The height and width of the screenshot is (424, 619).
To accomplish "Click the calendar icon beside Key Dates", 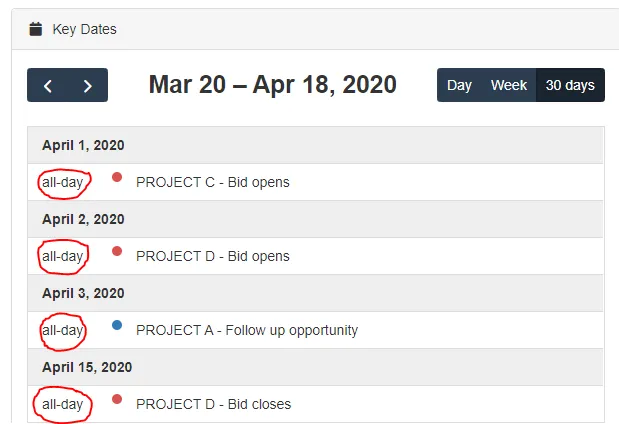I will coord(36,29).
